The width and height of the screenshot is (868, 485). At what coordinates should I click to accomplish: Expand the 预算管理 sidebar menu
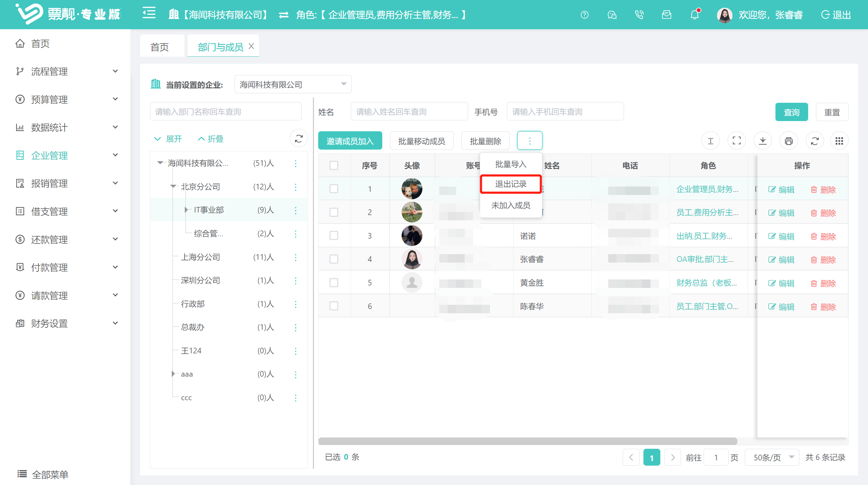pos(66,100)
